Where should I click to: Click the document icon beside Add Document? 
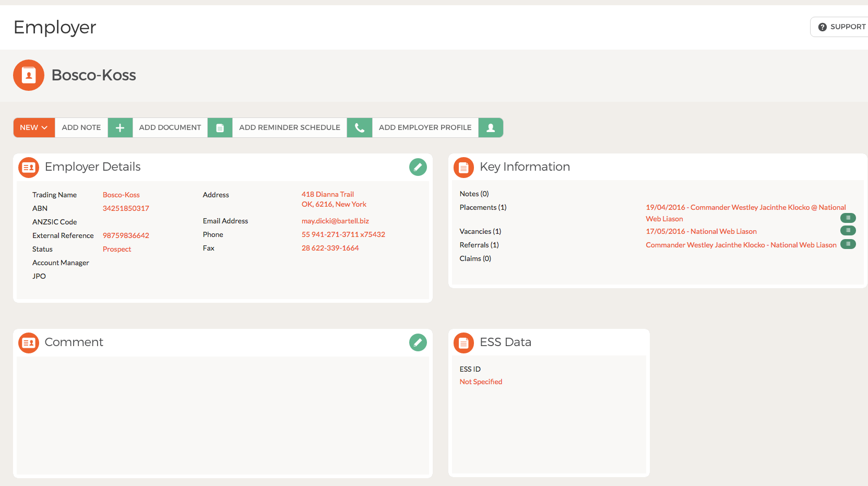pos(220,128)
